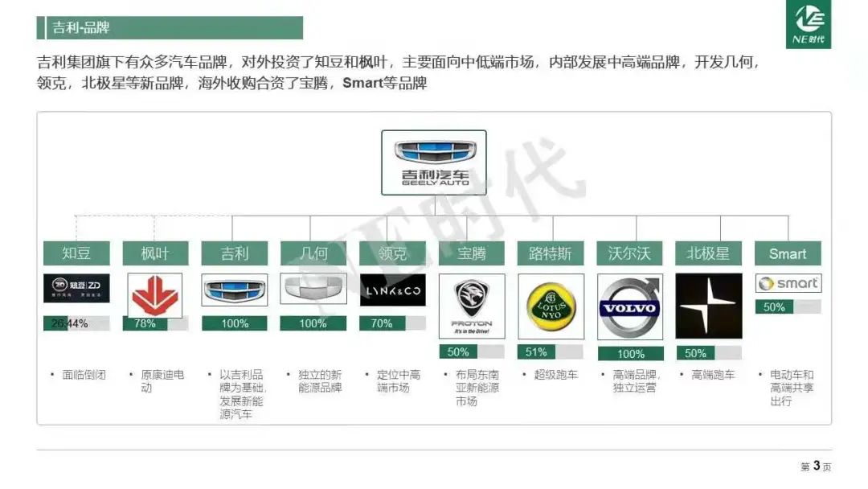Screen dimensions: 868x489
Task: Click the 26.44% ownership bar
Action: [x=76, y=323]
